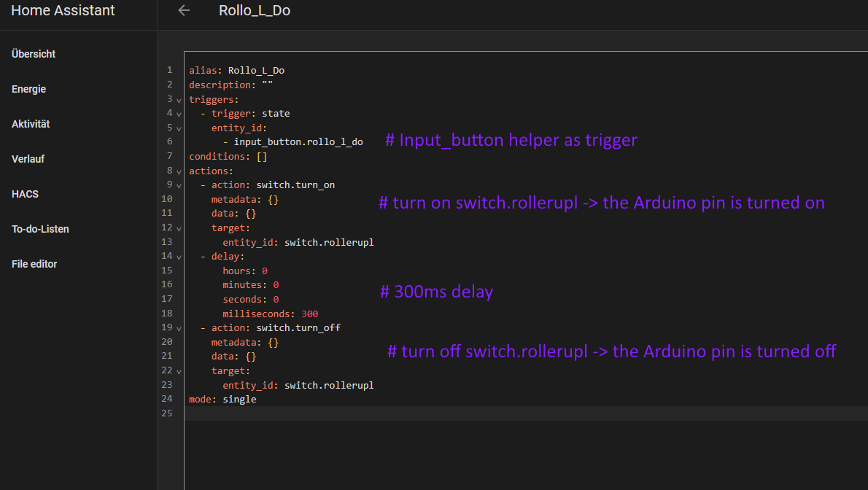This screenshot has width=868, height=490.
Task: Select Verlauf in the sidebar
Action: tap(28, 159)
